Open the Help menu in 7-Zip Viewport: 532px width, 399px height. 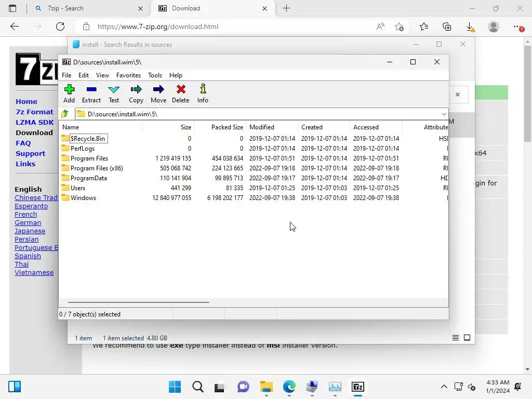point(176,75)
